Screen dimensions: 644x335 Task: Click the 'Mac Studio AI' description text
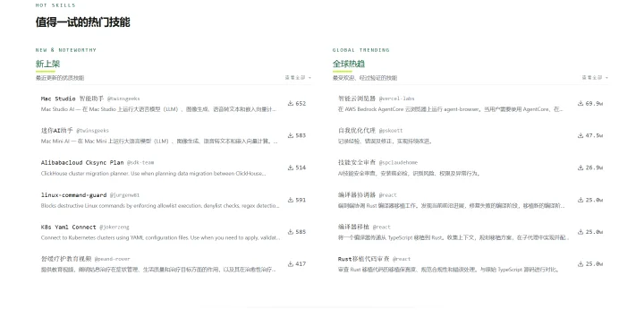158,109
